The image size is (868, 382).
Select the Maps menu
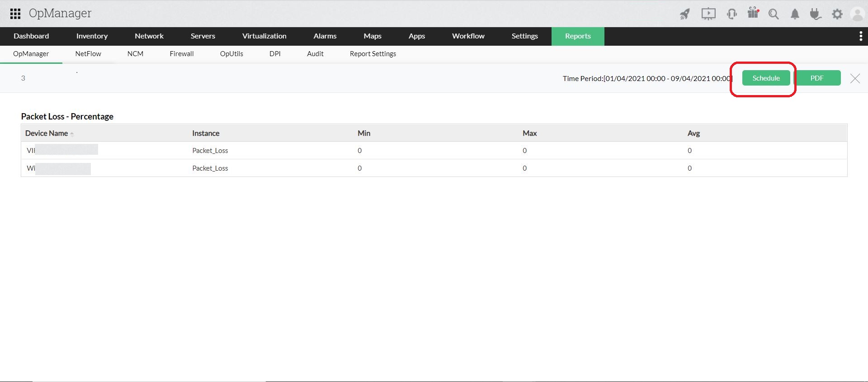tap(373, 36)
